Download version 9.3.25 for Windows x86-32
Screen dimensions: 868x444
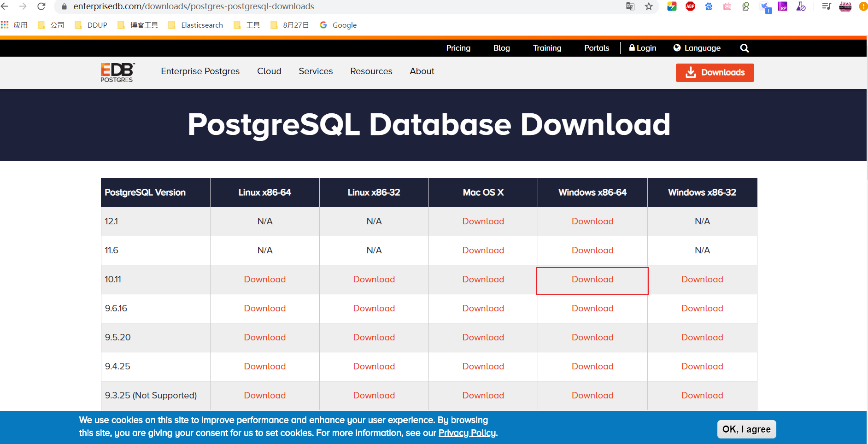(702, 395)
